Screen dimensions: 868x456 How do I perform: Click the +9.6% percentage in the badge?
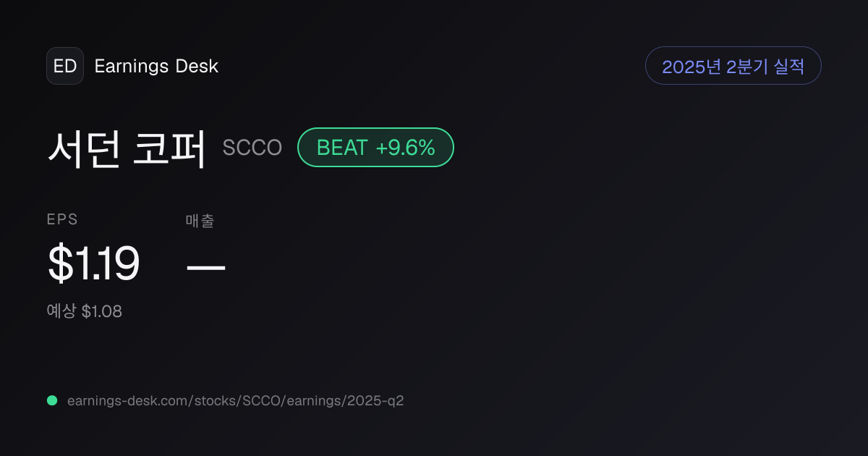(405, 148)
